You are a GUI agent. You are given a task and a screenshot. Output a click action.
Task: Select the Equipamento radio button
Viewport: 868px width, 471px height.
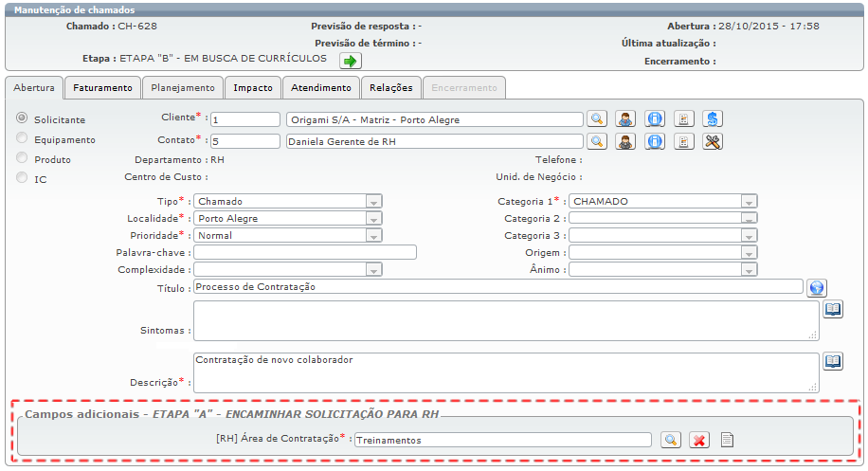22,139
